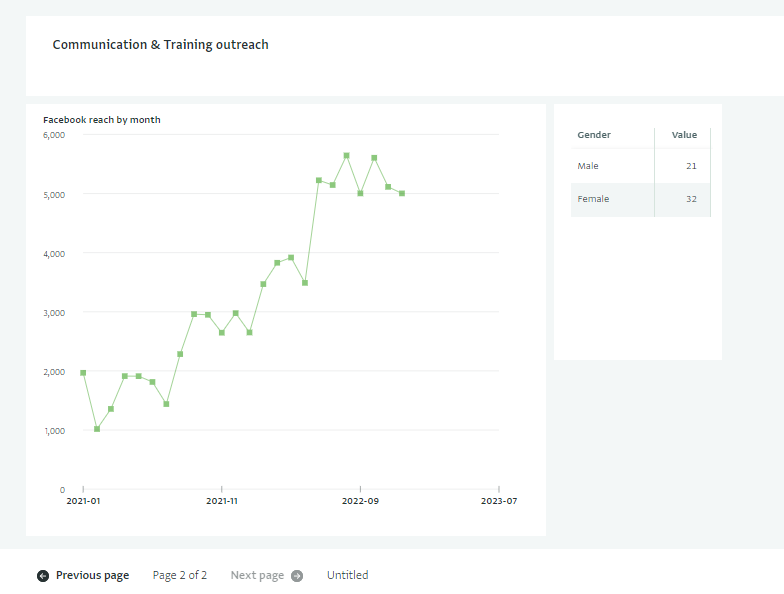Click the Next page label
This screenshot has width=784, height=594.
[x=257, y=576]
